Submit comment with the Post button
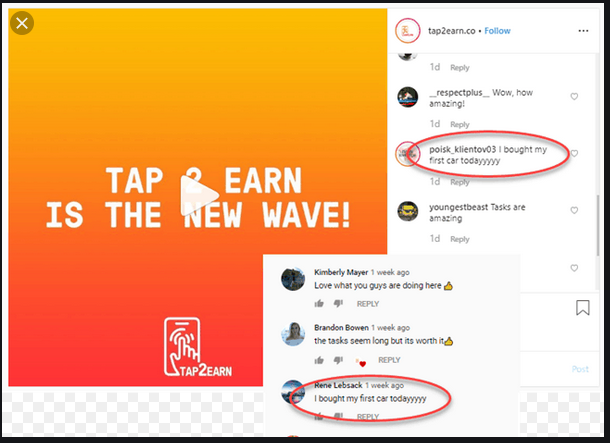Screen dimensions: 610x443 (x=580, y=369)
